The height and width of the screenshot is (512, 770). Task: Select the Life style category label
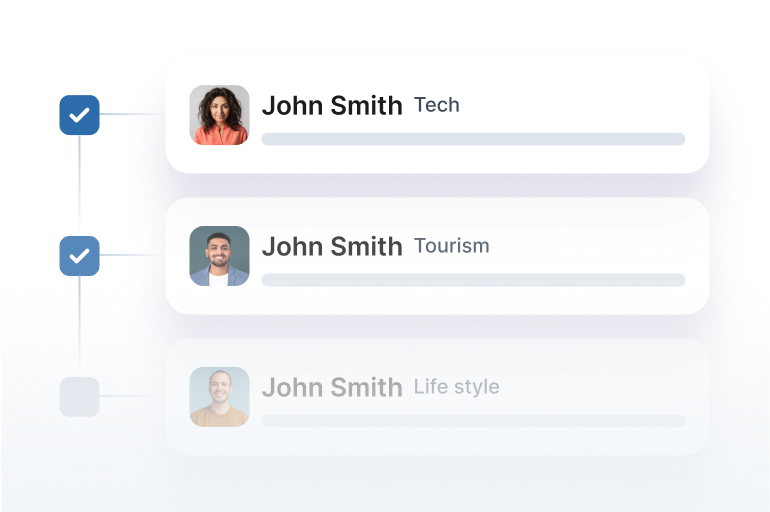click(457, 387)
